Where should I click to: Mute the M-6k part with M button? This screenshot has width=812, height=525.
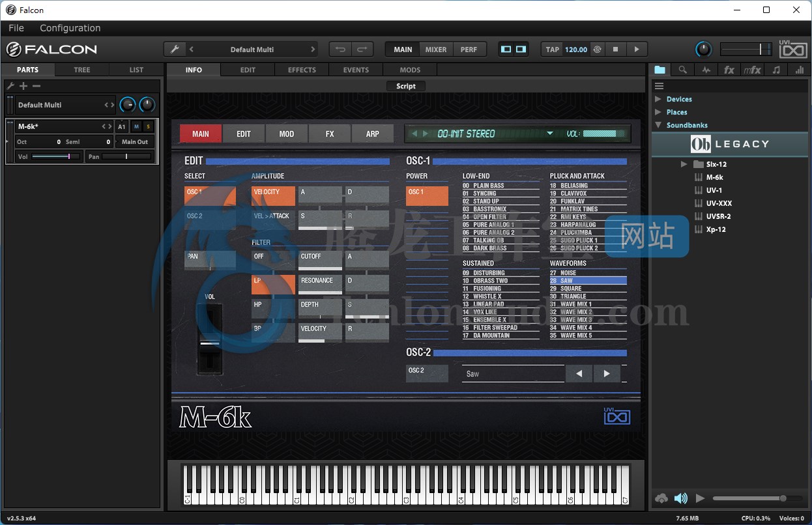click(136, 126)
